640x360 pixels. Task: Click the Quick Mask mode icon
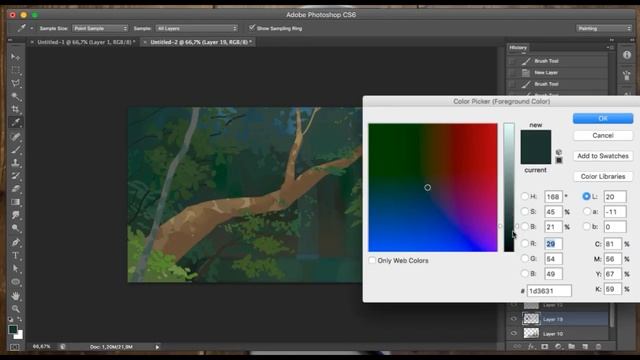click(15, 347)
